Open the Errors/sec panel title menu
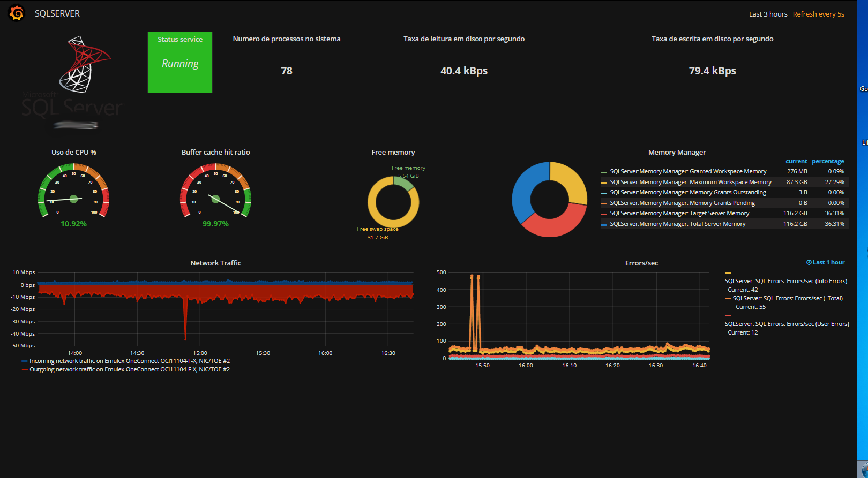 (642, 263)
